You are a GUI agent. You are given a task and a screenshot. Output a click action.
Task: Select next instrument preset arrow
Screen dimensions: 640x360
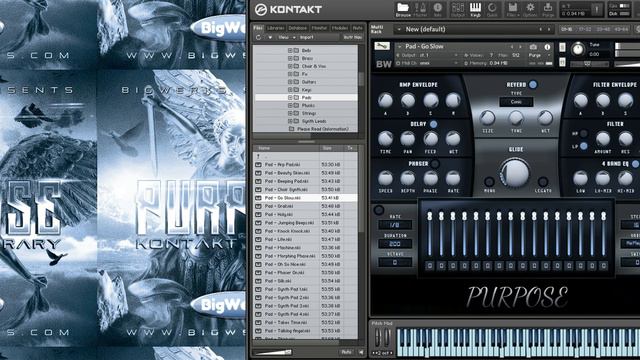(520, 47)
